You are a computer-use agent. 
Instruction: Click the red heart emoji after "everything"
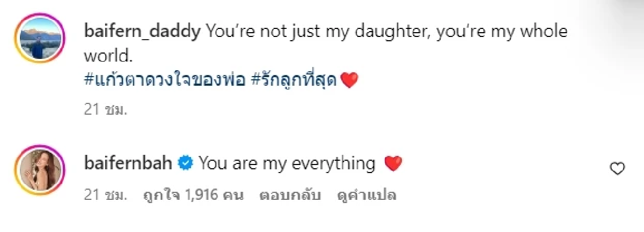393,163
